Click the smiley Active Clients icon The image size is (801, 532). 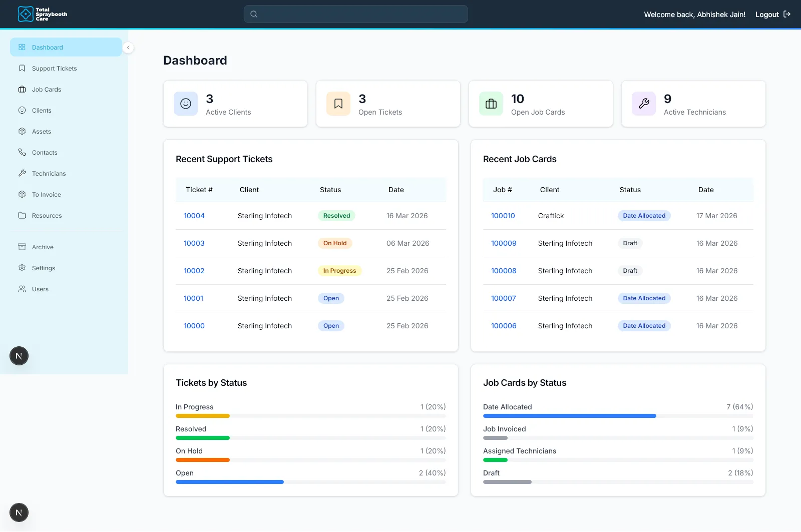point(186,104)
